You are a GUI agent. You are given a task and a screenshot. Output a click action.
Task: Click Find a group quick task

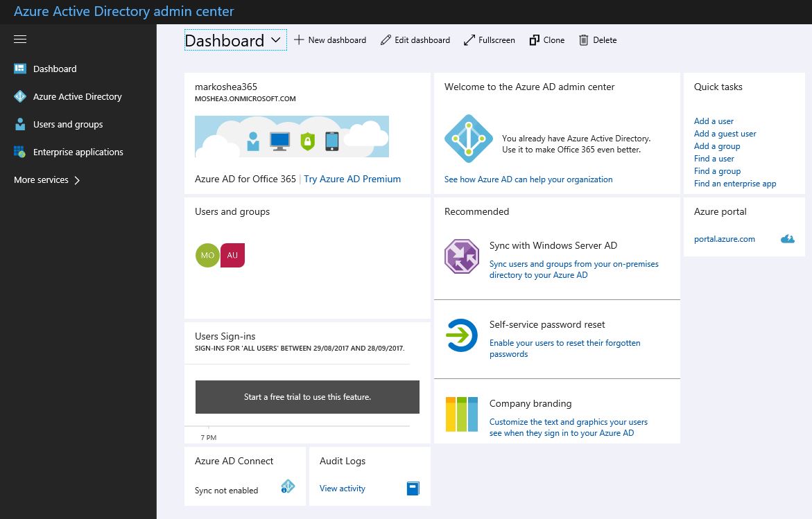[717, 171]
